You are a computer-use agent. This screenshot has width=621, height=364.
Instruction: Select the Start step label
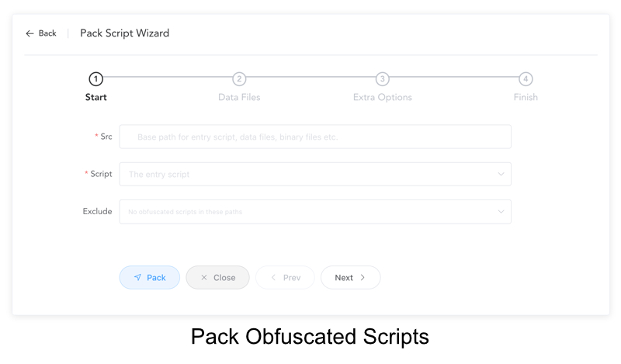[95, 97]
